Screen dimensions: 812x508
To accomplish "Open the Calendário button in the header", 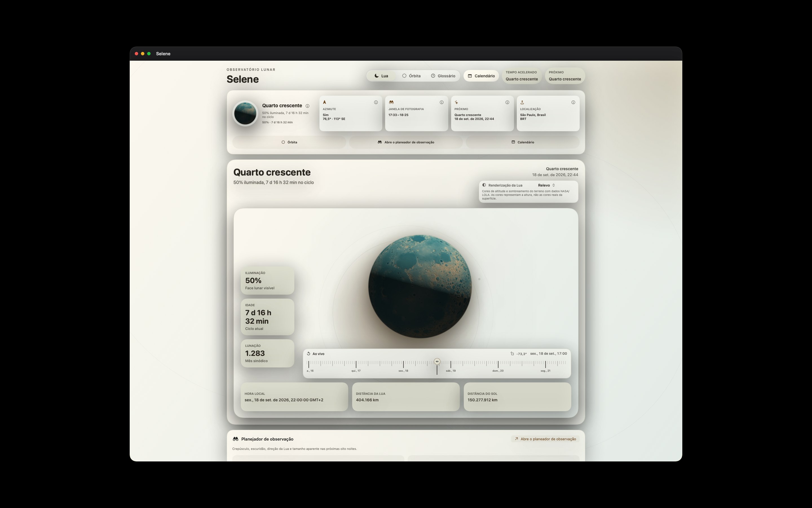I will pyautogui.click(x=481, y=76).
